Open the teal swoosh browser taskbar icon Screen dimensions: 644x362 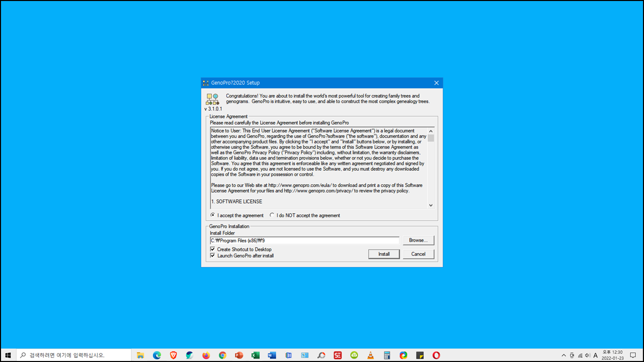click(190, 355)
